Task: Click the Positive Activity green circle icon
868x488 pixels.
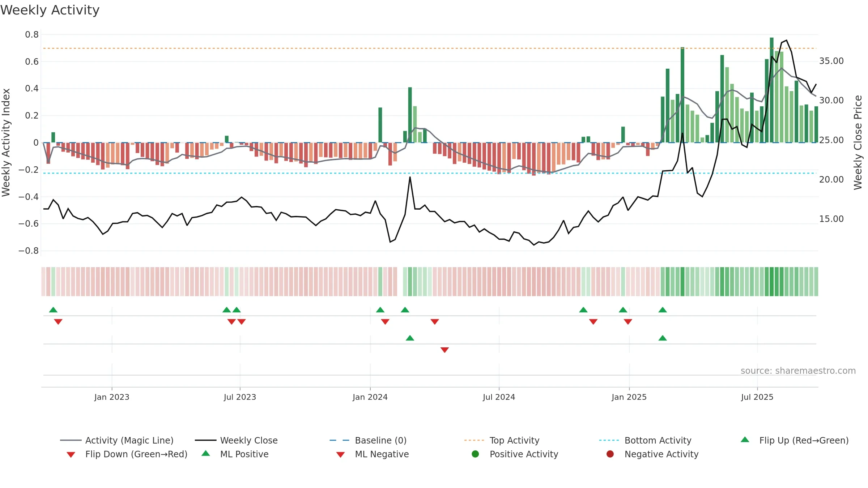Action: [475, 454]
